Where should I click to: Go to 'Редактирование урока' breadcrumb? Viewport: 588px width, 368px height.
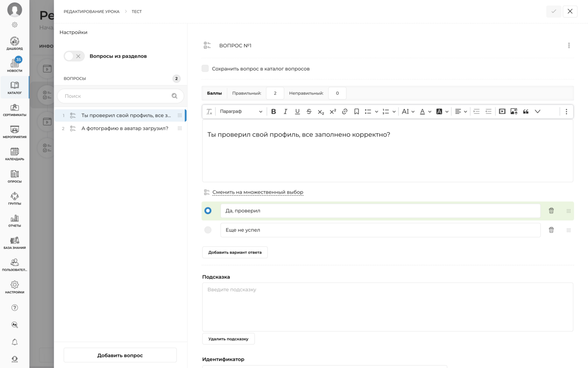click(x=91, y=11)
